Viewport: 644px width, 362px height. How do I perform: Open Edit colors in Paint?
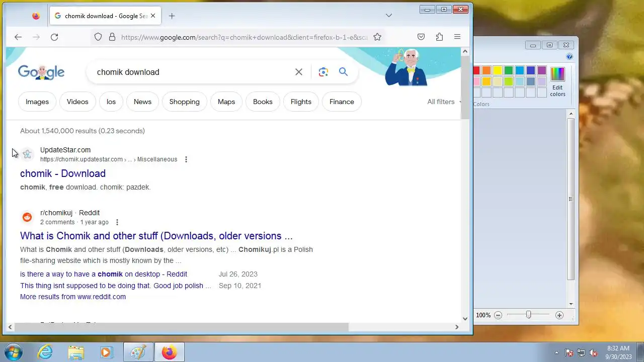pos(557,81)
